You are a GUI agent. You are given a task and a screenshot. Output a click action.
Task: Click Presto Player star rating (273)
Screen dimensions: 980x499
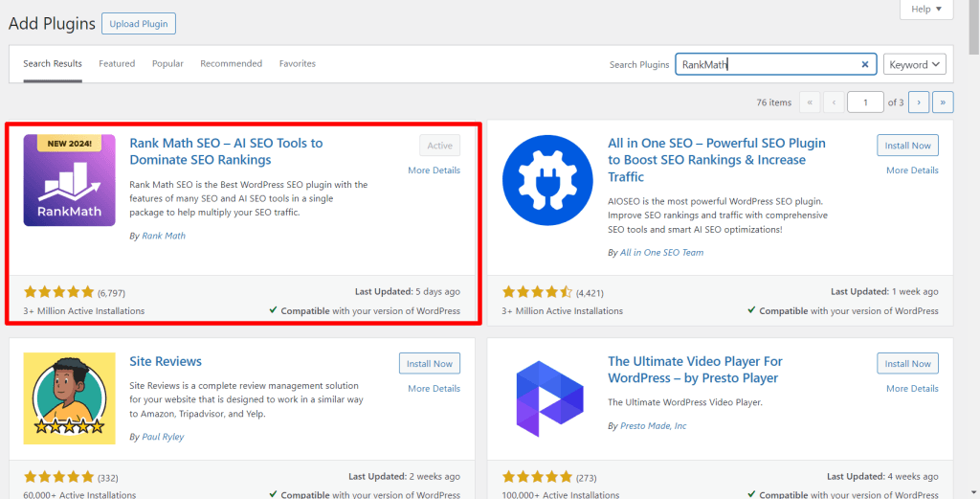point(538,478)
